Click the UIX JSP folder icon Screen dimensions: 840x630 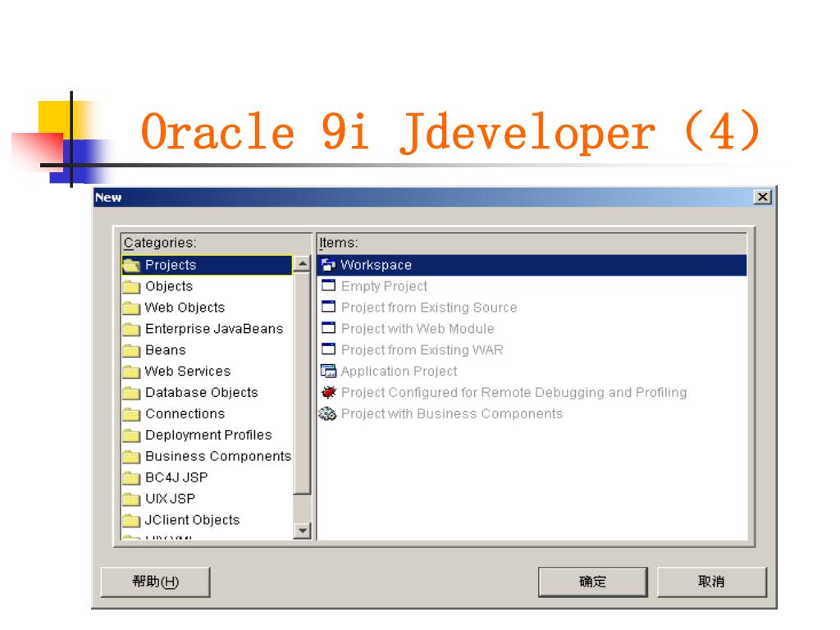tap(131, 500)
